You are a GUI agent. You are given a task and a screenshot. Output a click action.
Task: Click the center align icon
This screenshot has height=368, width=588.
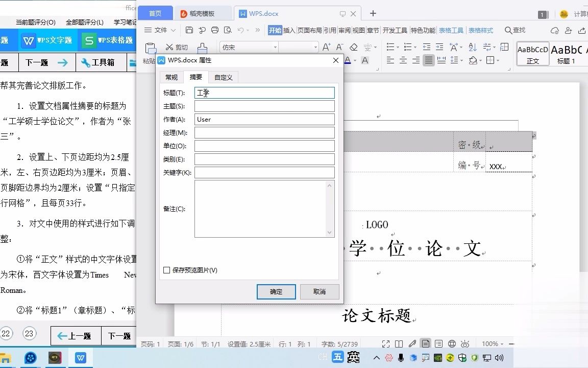403,60
